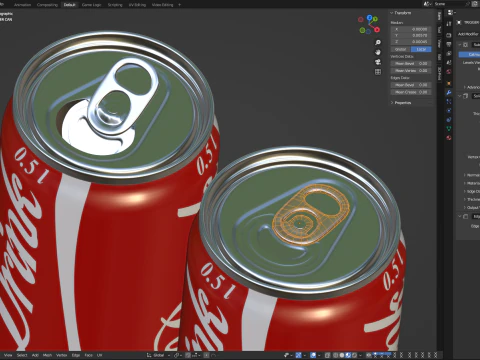This screenshot has width=480, height=360.
Task: Collapse the second modifier panel arrow
Action: pyautogui.click(x=460, y=96)
